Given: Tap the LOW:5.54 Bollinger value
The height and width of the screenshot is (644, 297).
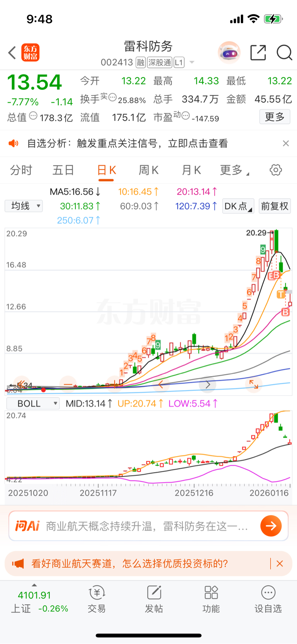Looking at the screenshot, I should [x=193, y=404].
